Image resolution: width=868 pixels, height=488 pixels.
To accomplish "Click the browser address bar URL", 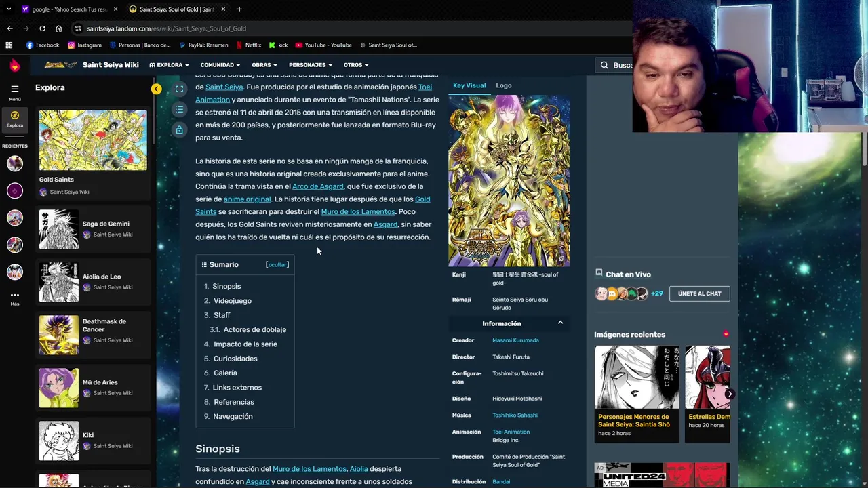I will click(166, 28).
